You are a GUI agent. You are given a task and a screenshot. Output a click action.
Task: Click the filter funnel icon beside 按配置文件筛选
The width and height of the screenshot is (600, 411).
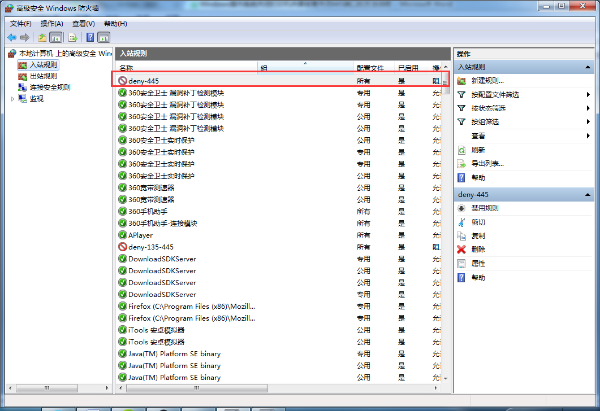[x=461, y=95]
